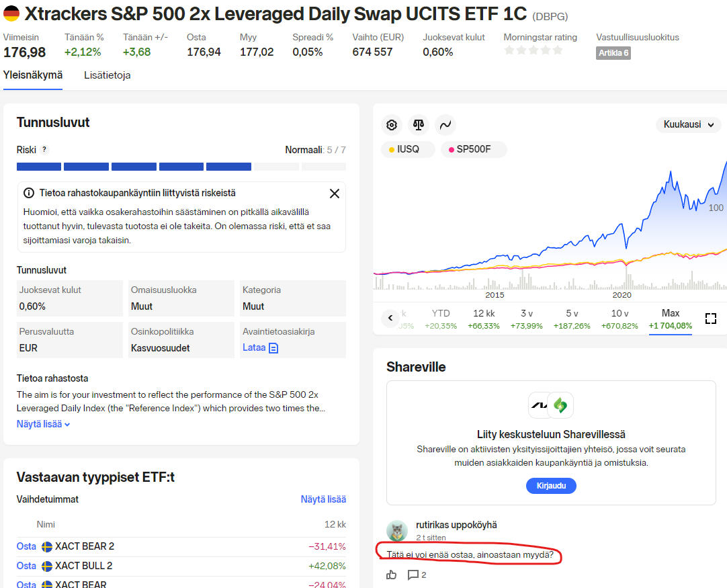Expand chart to fullscreen
This screenshot has height=588, width=727.
pos(710,319)
